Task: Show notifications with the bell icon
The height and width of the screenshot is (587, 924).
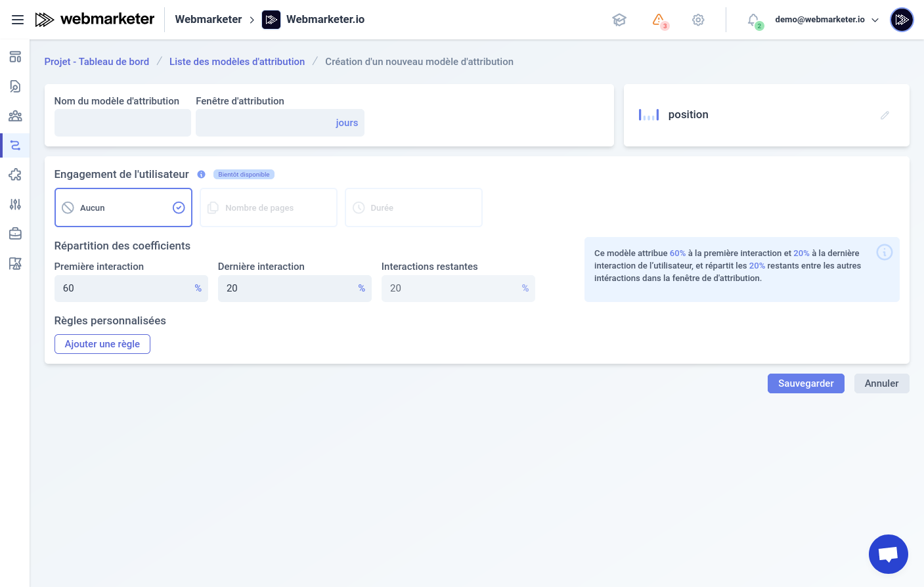Action: (x=754, y=20)
